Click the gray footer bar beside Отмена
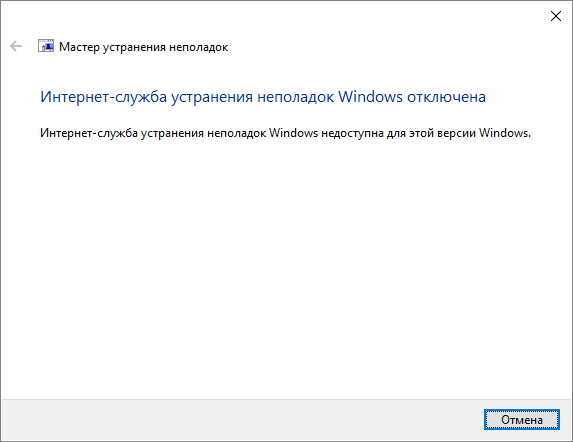573x442 pixels. click(x=241, y=419)
